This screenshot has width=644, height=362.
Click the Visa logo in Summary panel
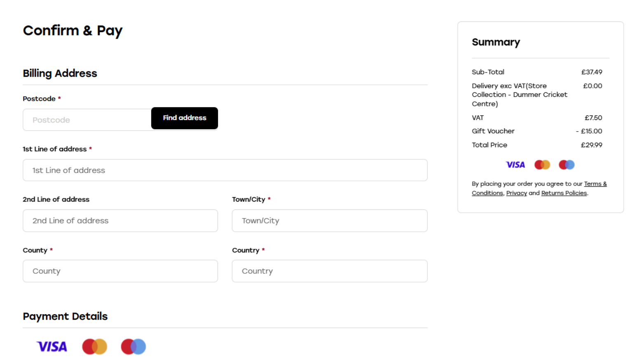515,165
